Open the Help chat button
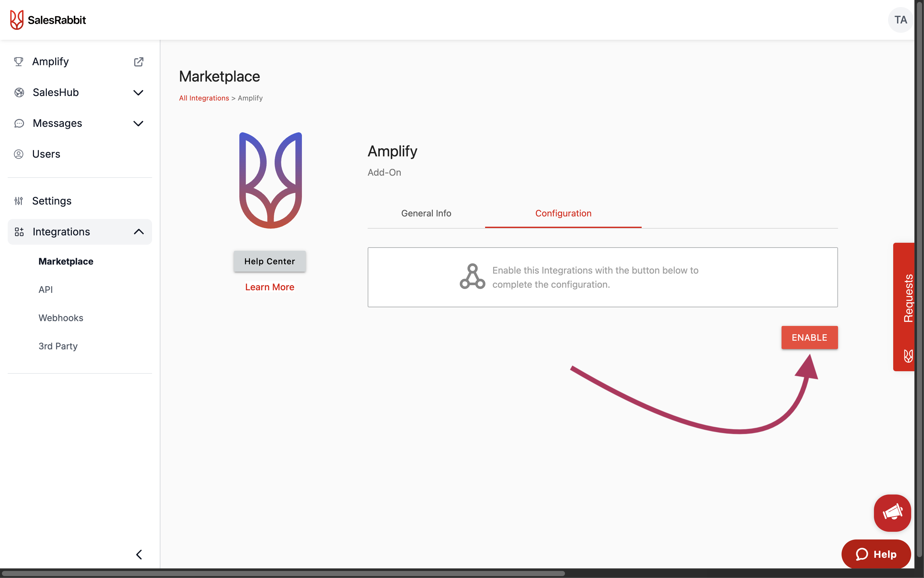 pyautogui.click(x=876, y=554)
